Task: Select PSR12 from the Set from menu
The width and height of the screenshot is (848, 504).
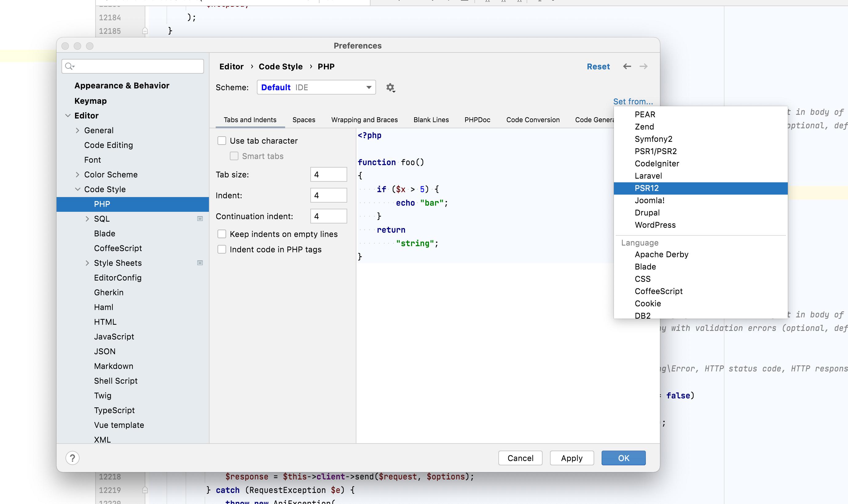Action: (x=646, y=188)
